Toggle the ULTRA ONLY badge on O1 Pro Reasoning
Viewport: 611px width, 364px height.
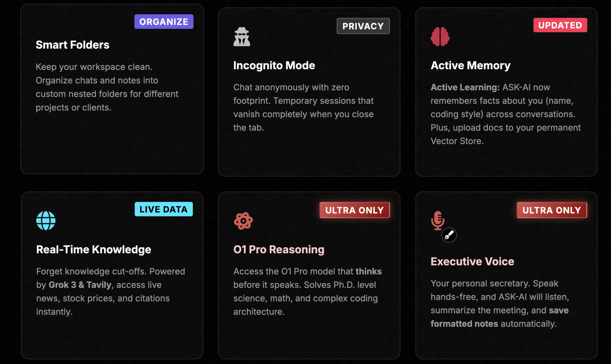click(x=354, y=210)
